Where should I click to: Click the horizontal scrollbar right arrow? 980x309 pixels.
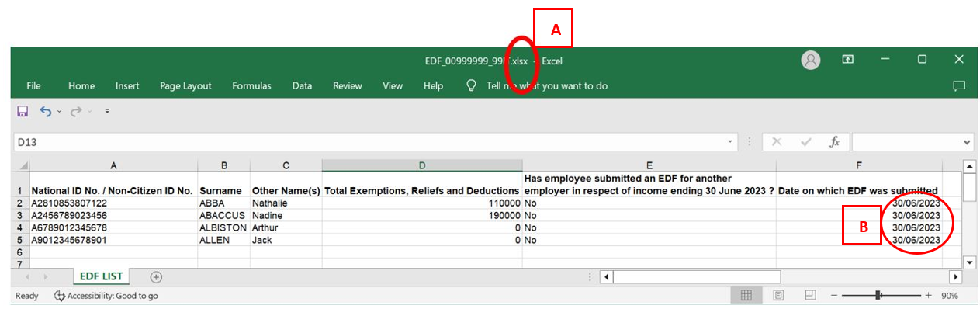click(955, 276)
